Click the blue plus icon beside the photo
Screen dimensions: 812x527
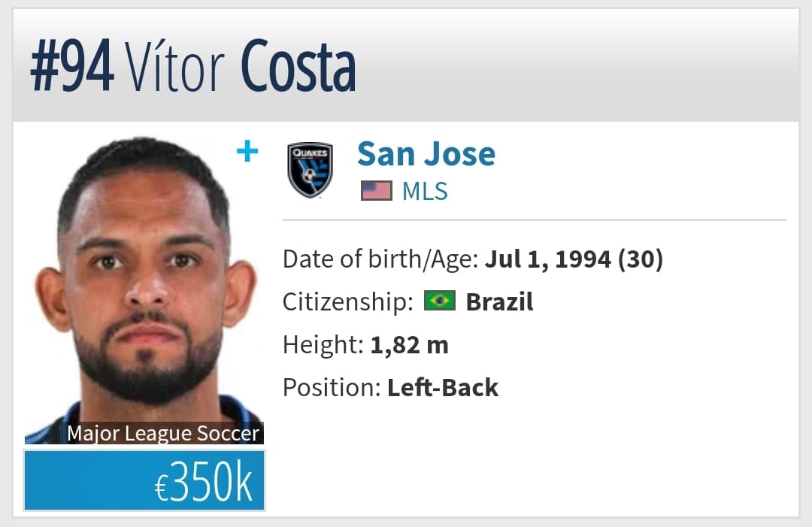(x=247, y=151)
